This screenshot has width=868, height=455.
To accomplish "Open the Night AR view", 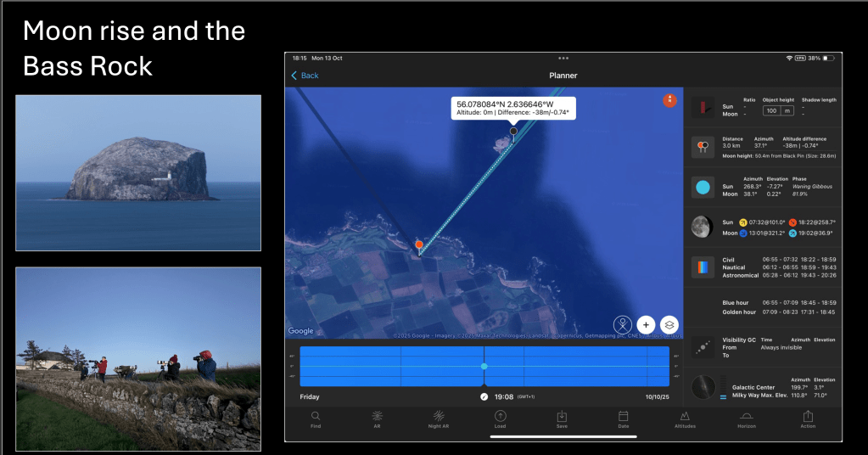I will [439, 419].
